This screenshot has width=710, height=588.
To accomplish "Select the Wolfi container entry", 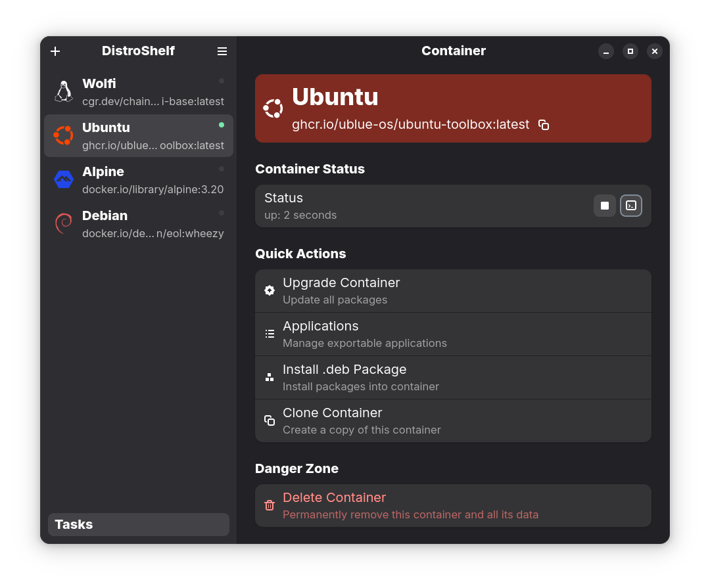I will point(139,92).
